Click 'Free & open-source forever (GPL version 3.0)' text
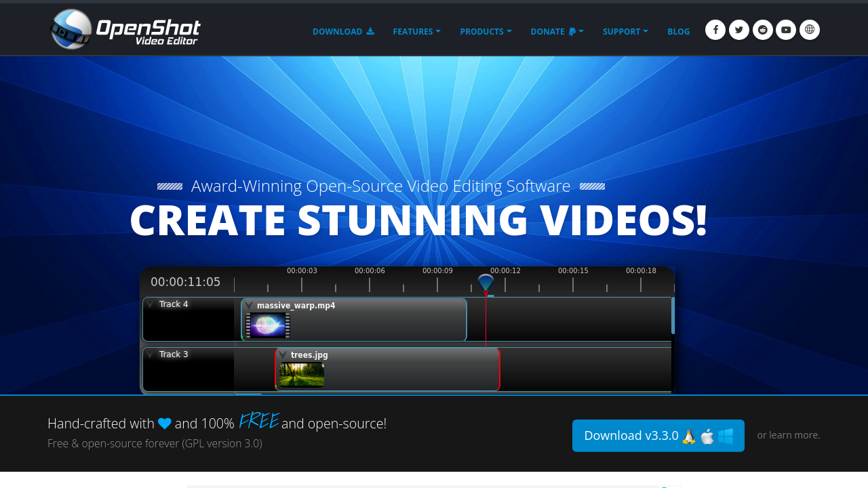868x488 pixels. (155, 443)
